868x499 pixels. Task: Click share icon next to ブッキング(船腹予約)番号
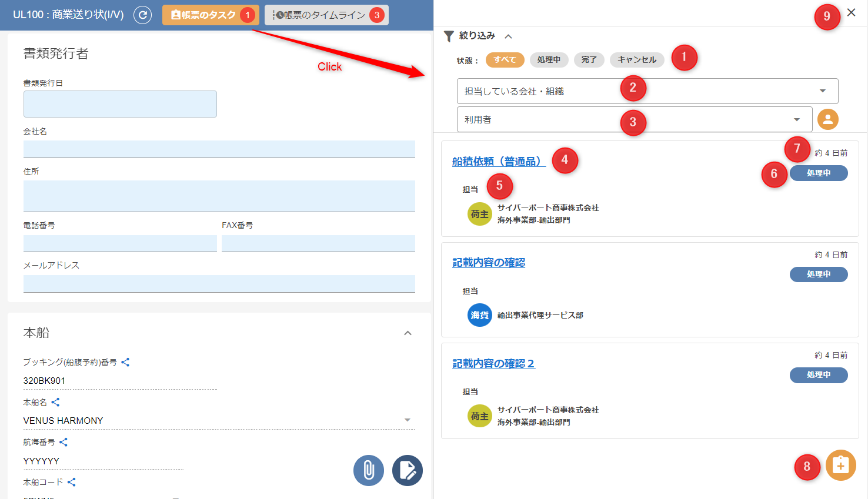[125, 362]
